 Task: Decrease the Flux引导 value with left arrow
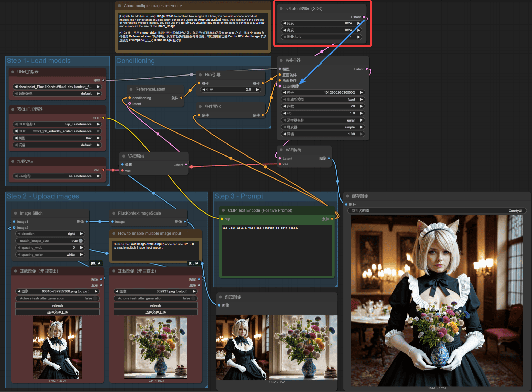tap(204, 90)
